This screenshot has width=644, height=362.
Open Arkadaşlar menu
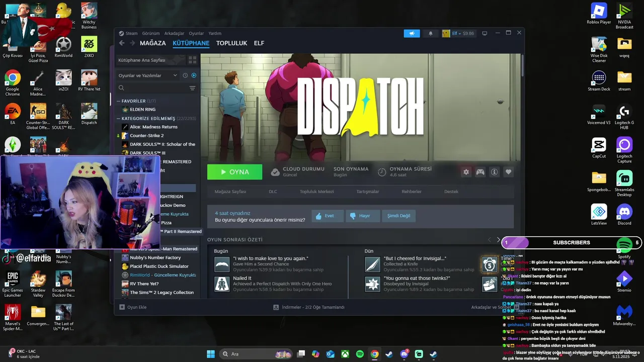point(174,33)
